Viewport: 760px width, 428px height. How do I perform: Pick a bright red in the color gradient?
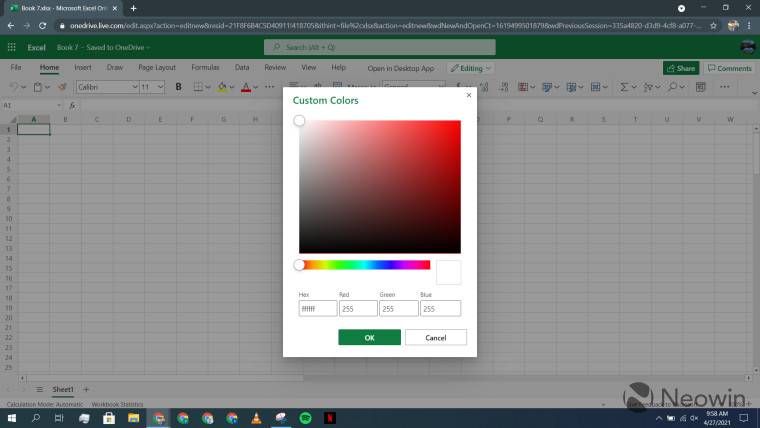(x=456, y=125)
